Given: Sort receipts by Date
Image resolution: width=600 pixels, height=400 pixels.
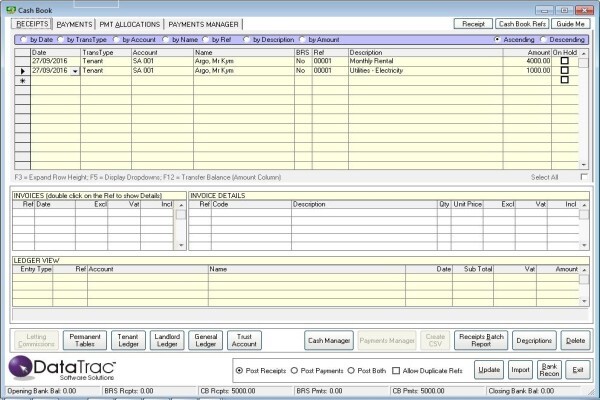Looking at the screenshot, I should (24, 39).
